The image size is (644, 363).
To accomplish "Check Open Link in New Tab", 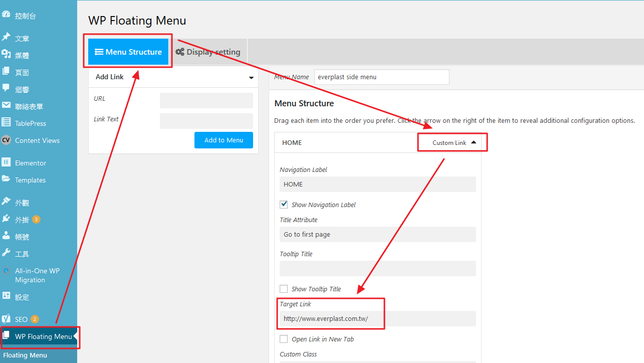I will [284, 338].
